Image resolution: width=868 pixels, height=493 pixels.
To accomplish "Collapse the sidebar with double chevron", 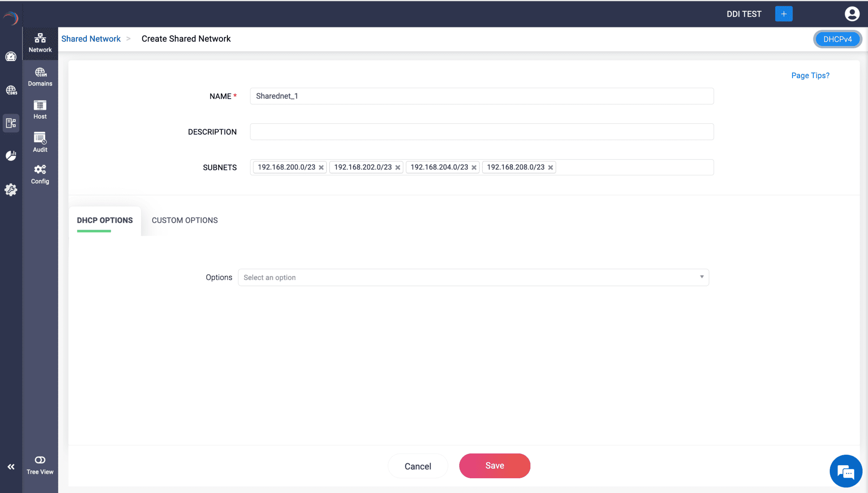I will 11,467.
